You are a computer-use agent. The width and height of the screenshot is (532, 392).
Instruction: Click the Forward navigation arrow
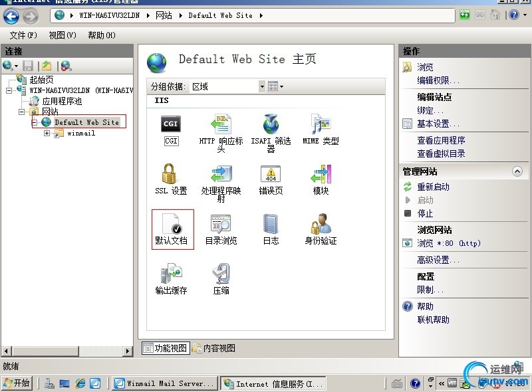[31, 16]
